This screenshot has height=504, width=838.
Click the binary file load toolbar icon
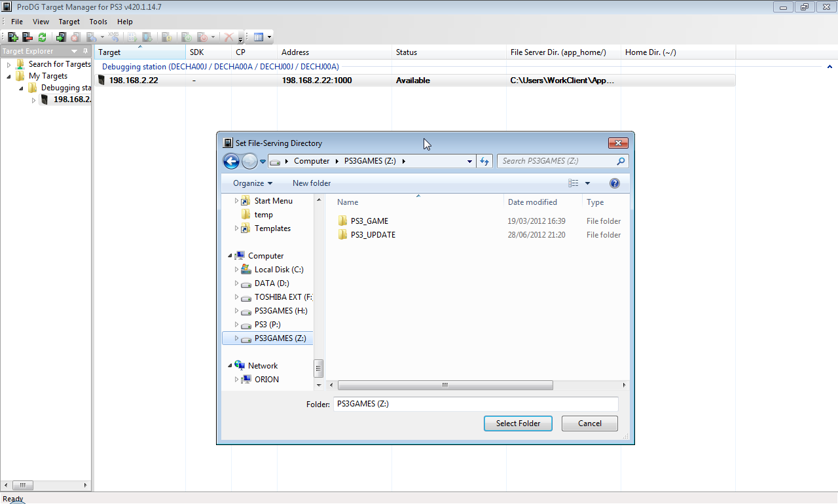pos(133,37)
